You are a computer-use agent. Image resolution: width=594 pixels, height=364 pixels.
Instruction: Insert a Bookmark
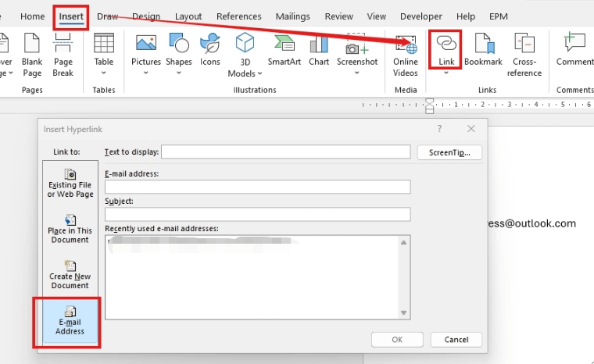tap(483, 49)
